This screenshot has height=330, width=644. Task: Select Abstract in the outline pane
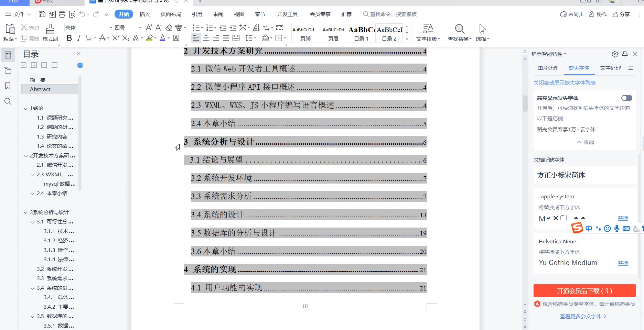pos(50,89)
